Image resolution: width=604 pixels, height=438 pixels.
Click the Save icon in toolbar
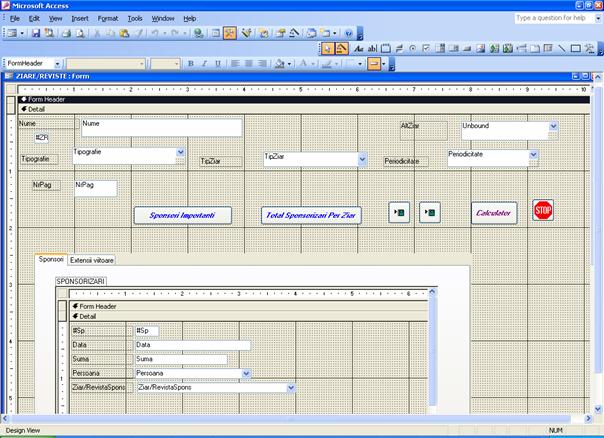tap(36, 33)
